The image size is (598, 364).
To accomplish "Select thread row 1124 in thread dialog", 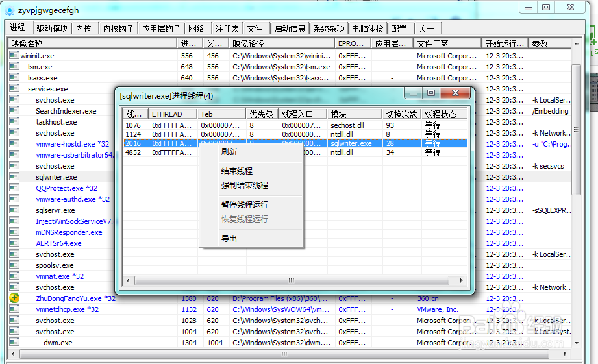I will click(x=295, y=134).
